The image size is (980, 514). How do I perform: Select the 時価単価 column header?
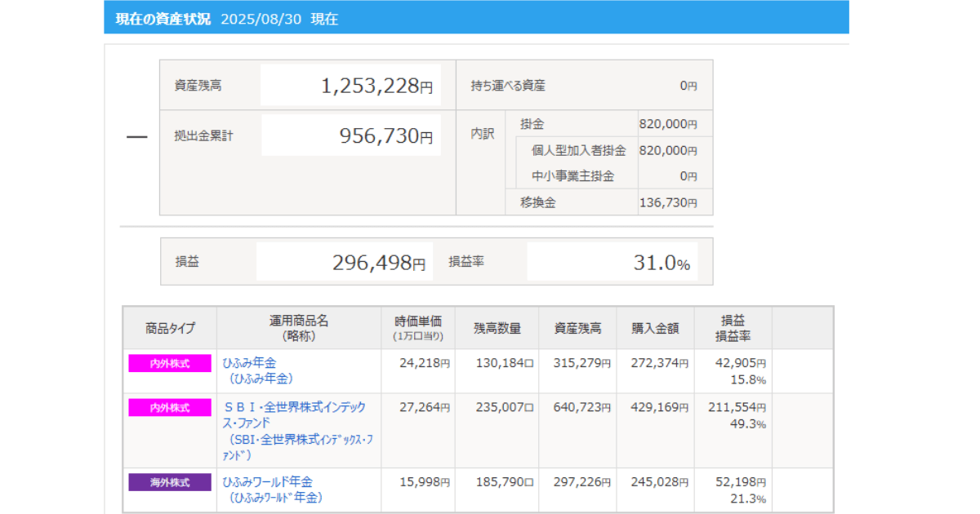pyautogui.click(x=418, y=328)
